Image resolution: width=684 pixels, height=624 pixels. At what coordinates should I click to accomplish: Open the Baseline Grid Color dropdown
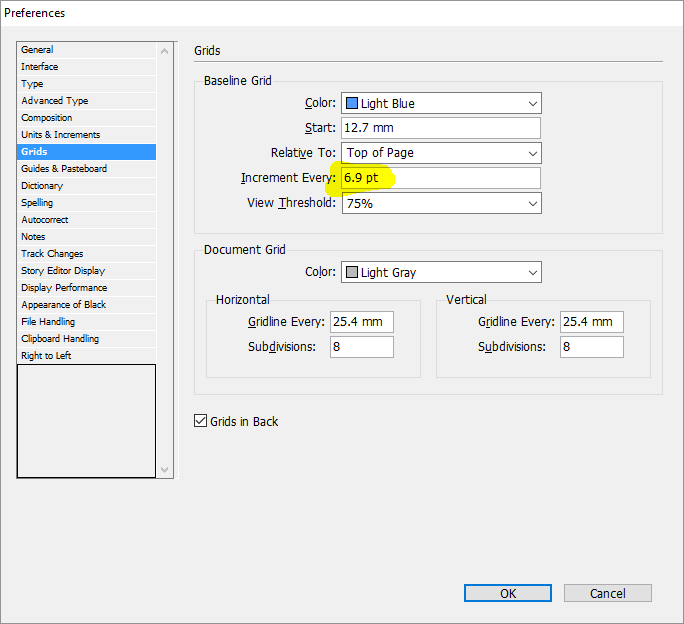click(x=441, y=103)
